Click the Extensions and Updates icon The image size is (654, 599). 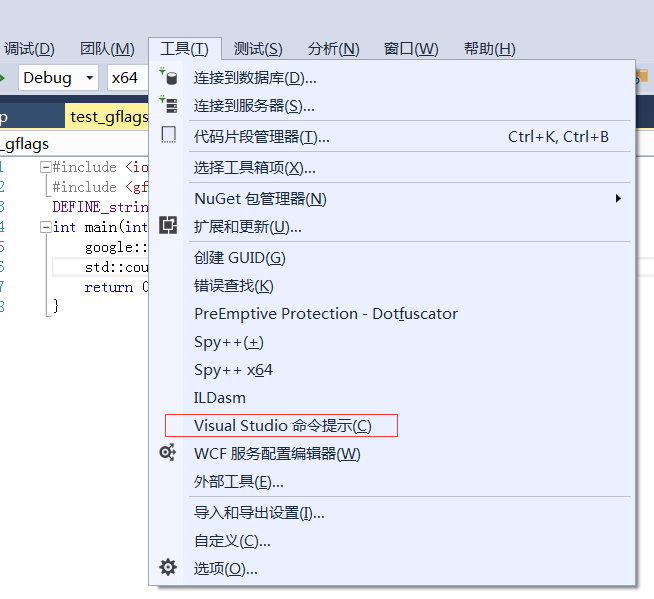tap(168, 225)
